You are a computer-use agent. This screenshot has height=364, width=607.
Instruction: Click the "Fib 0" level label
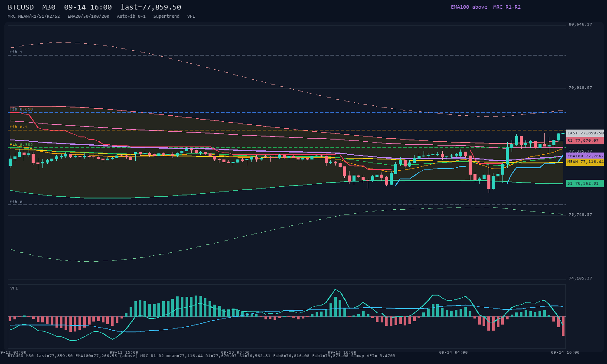pos(16,202)
